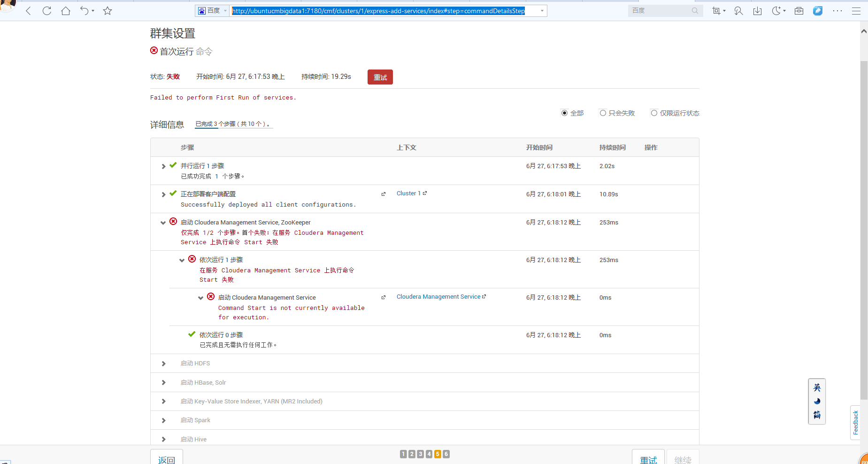Click the Baidu paw search engine icon

click(x=202, y=11)
